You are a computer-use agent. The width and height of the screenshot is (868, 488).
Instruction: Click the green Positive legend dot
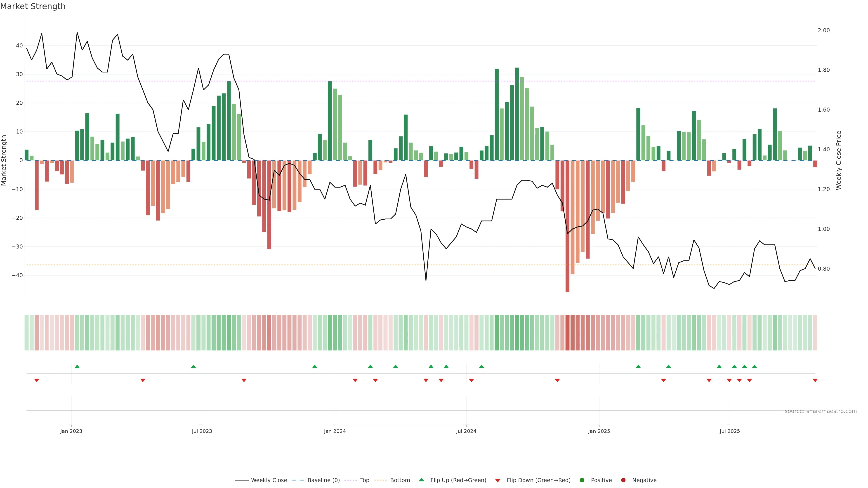click(582, 480)
